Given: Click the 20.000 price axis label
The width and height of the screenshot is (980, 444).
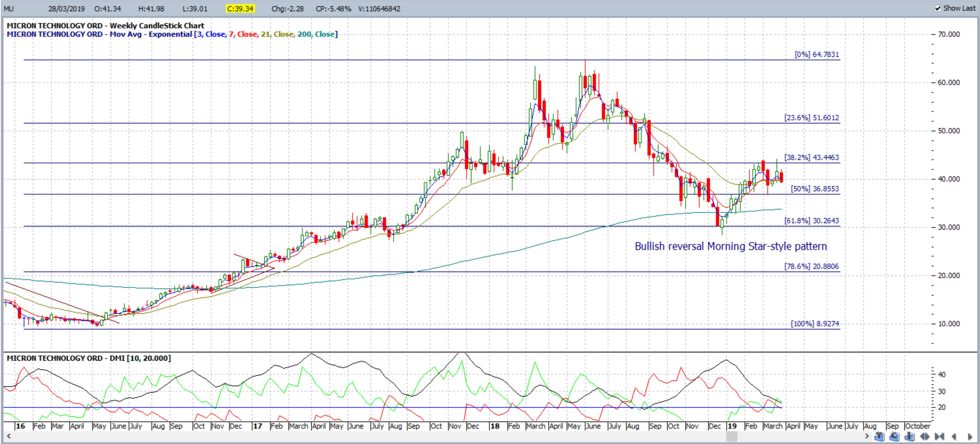Looking at the screenshot, I should click(x=949, y=276).
